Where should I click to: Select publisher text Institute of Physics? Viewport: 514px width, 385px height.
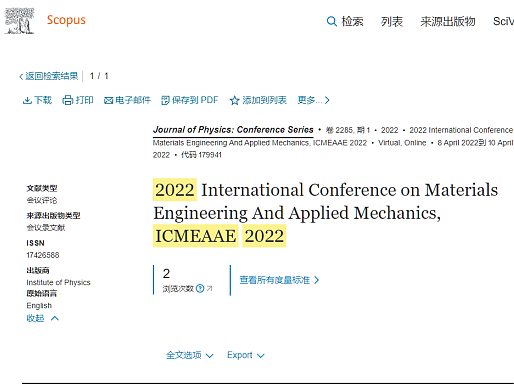click(58, 282)
